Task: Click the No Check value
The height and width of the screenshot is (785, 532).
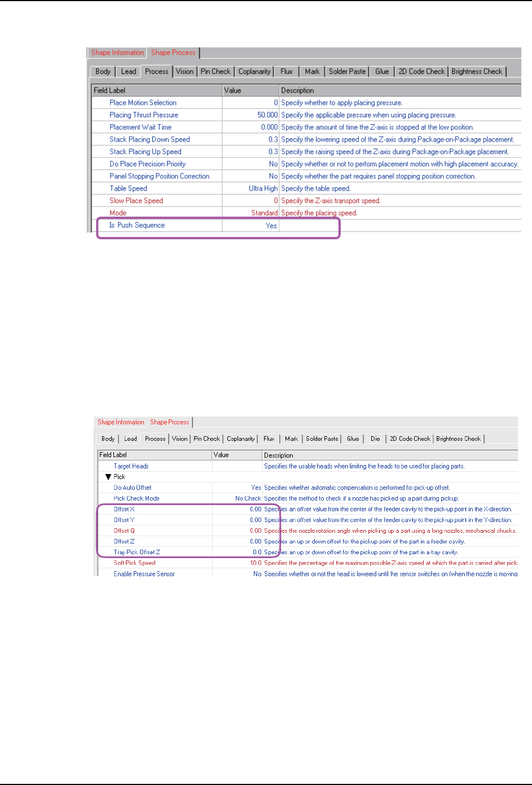Action: [248, 498]
